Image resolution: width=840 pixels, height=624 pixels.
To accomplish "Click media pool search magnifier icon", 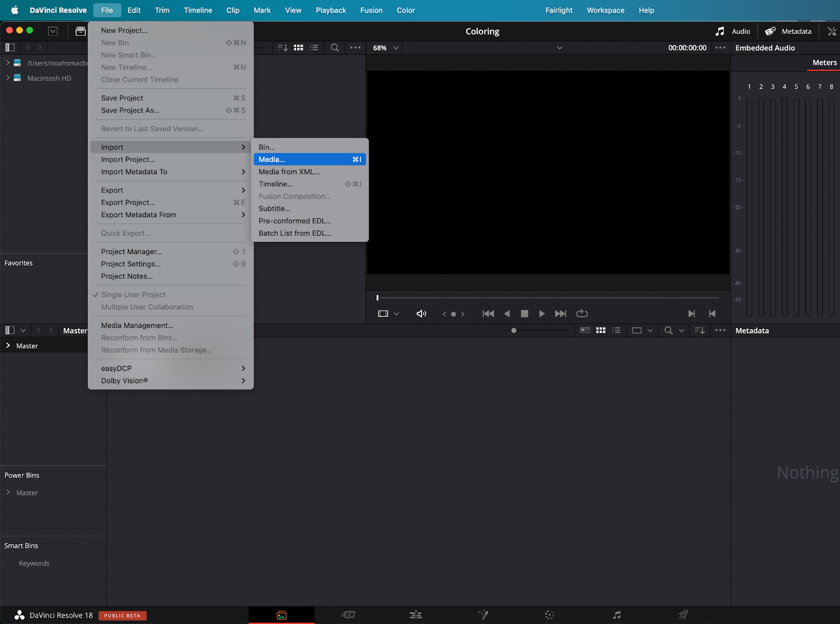I will coord(668,331).
